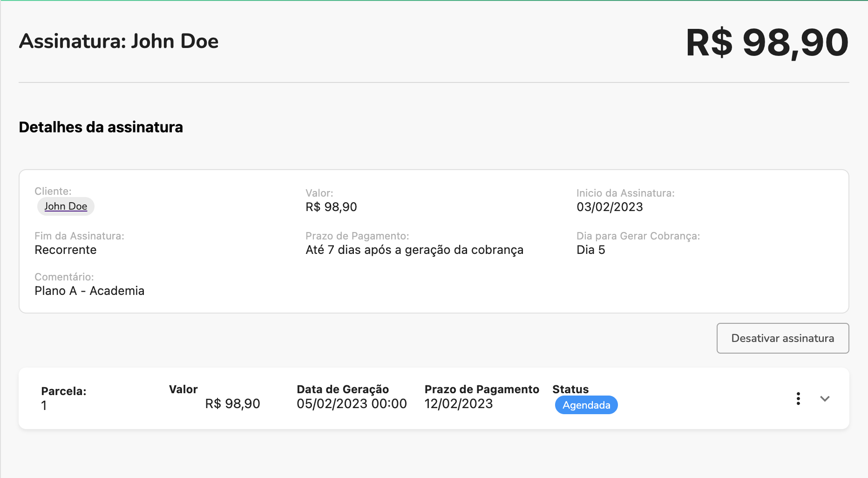
Task: Select the installment row's R$ 98,90 value
Action: coord(232,403)
